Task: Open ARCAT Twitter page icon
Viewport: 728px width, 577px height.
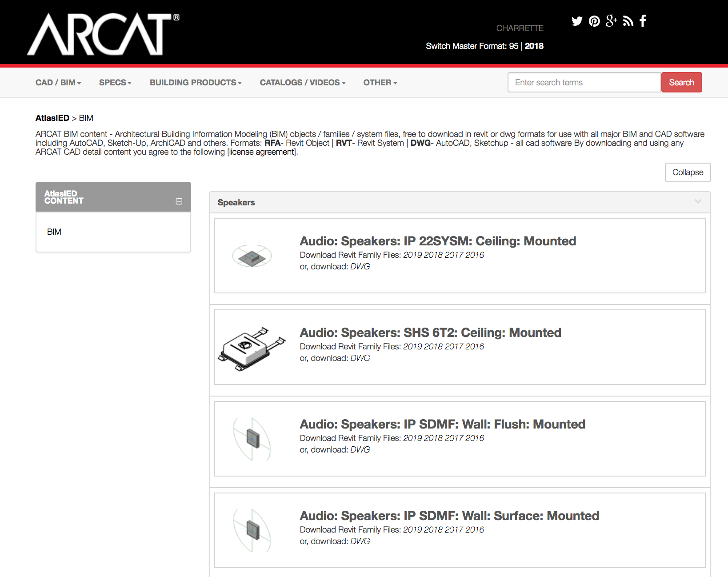Action: click(x=577, y=21)
